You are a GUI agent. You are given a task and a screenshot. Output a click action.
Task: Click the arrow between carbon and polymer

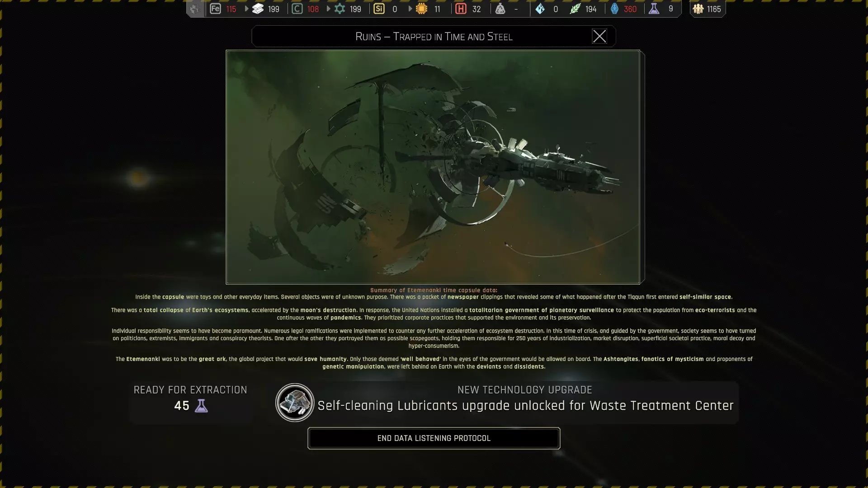(328, 9)
